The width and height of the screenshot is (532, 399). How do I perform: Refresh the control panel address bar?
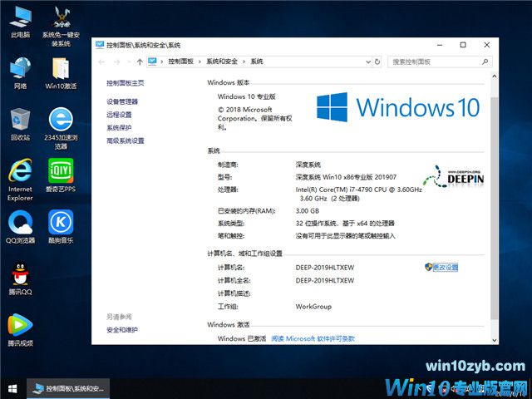[x=377, y=62]
